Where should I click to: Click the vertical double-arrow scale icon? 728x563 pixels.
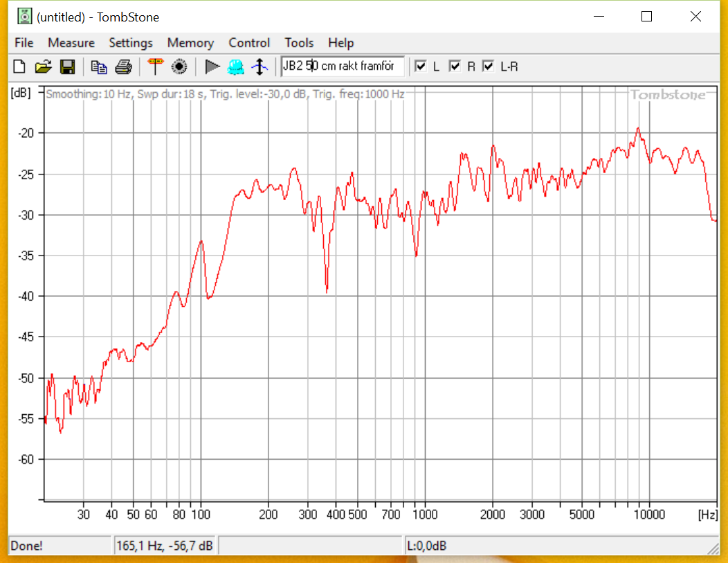click(260, 67)
